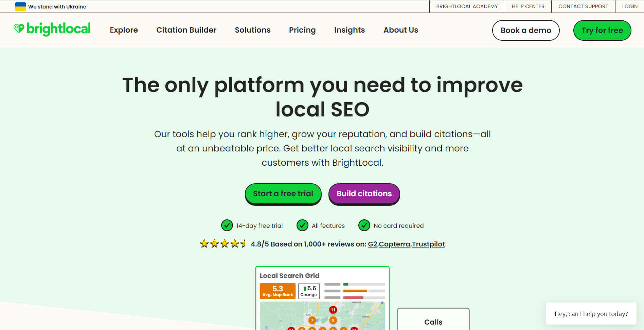
Task: Click the 14-day free trial checkmark icon
Action: 227,225
